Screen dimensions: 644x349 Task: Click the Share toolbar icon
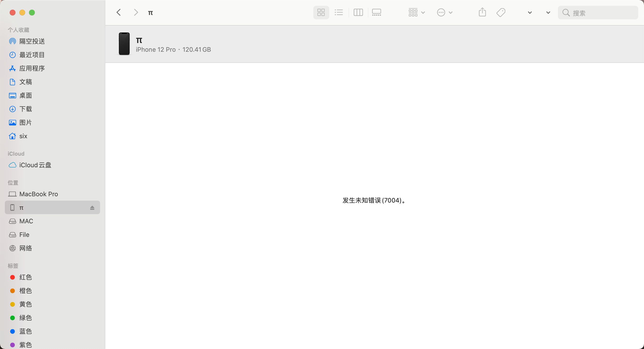pos(482,13)
